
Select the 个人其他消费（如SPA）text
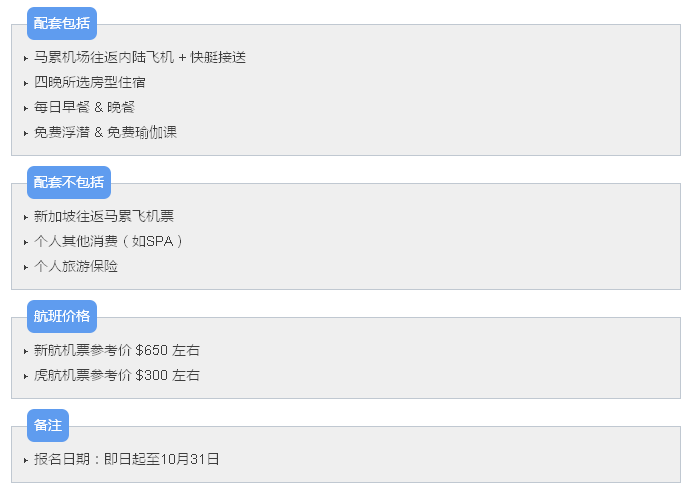(x=110, y=242)
